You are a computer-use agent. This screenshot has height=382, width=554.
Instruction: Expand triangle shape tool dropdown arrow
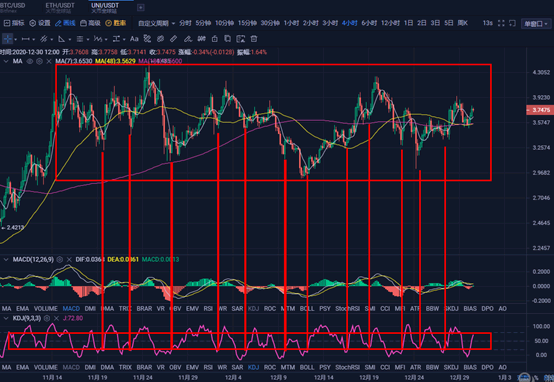click(x=70, y=39)
